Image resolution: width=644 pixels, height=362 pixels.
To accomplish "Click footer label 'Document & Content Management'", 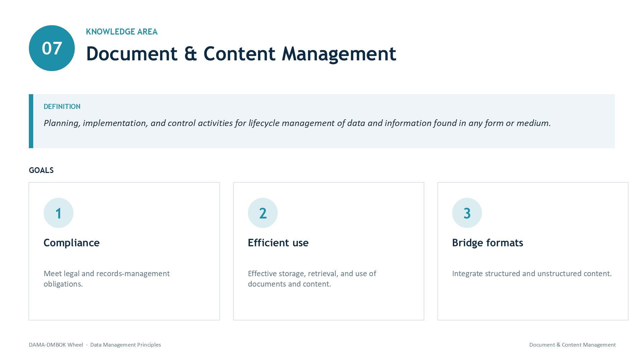I will (x=572, y=345).
